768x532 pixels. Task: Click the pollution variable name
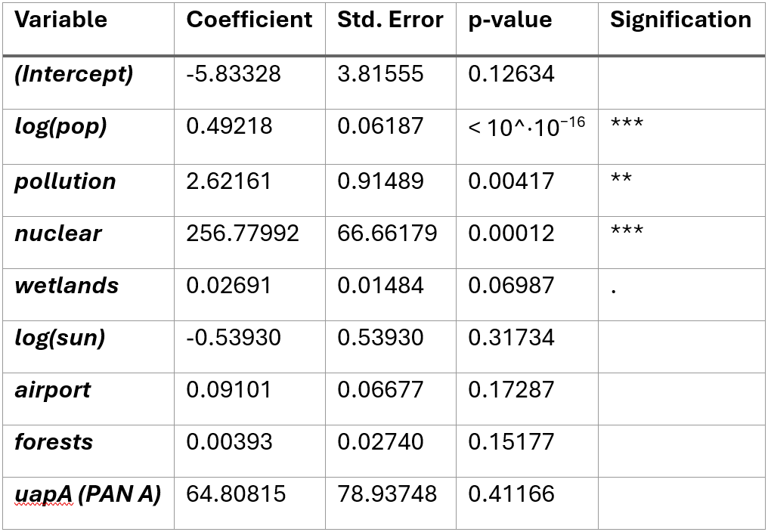(65, 181)
